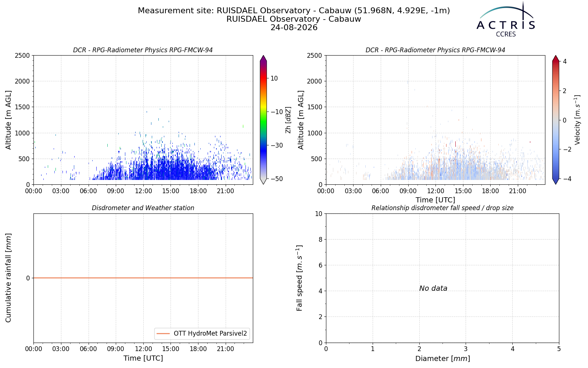This screenshot has width=588, height=368.
Task: Click the '1000' altitude tick on velocity plot
Action: tap(315, 133)
